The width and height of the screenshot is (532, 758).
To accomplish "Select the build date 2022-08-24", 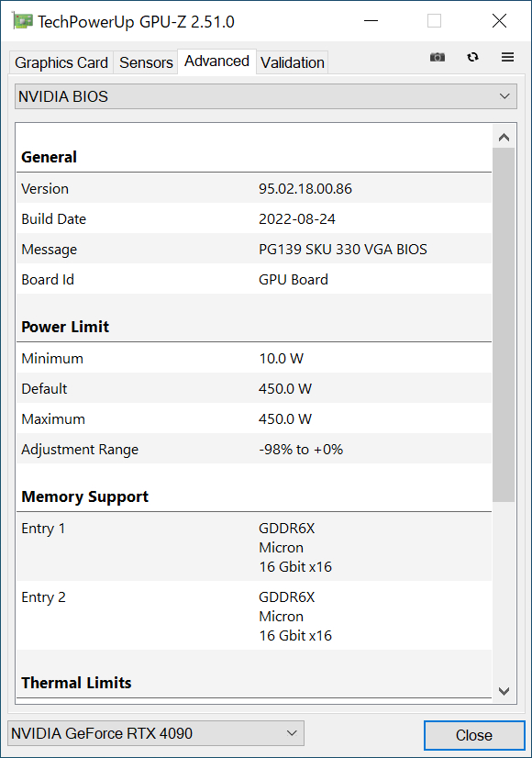I will tap(297, 219).
